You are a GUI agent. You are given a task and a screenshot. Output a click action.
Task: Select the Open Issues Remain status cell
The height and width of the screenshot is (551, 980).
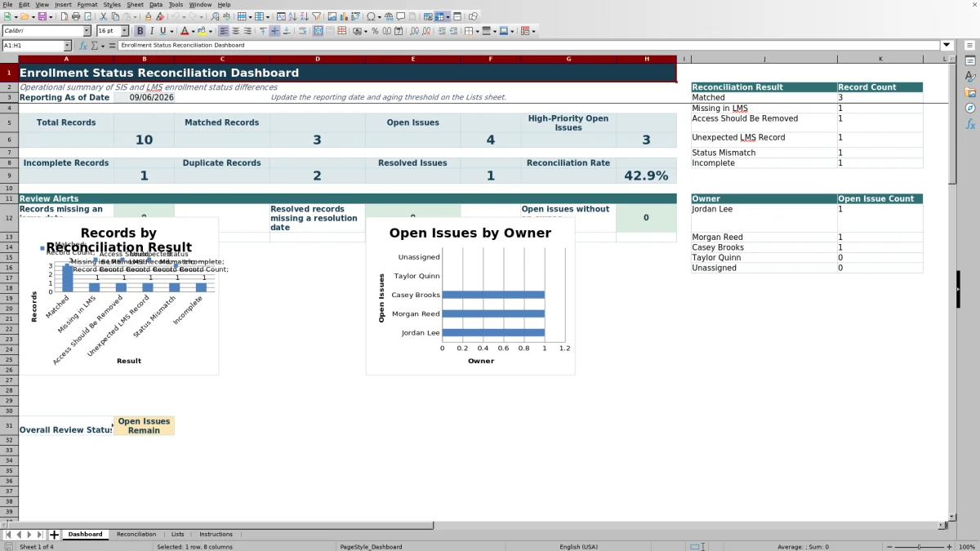click(144, 425)
